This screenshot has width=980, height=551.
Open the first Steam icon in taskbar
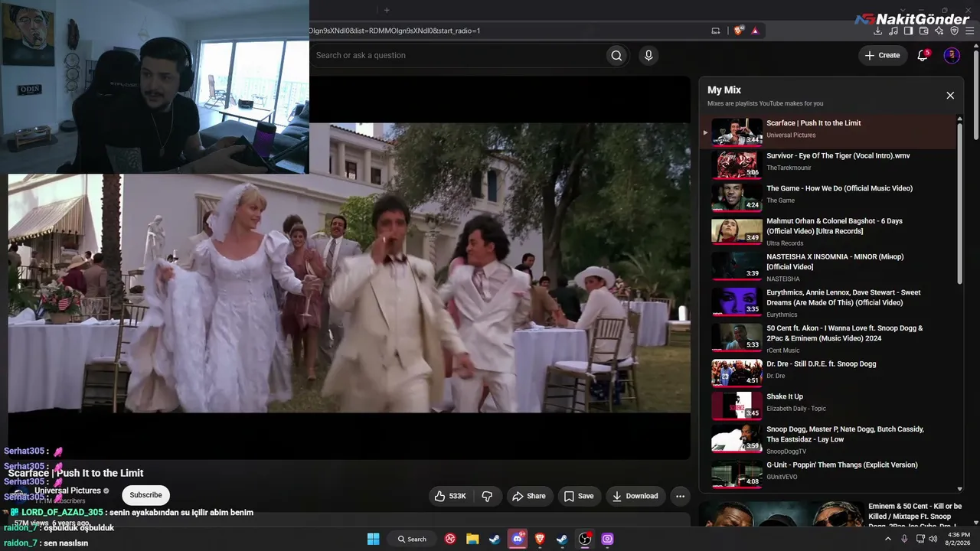pos(495,539)
